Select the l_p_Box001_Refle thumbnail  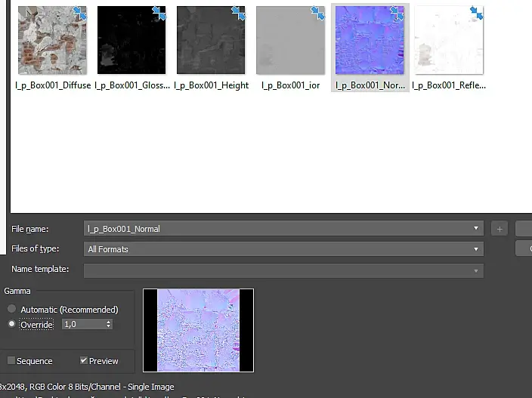pyautogui.click(x=449, y=40)
